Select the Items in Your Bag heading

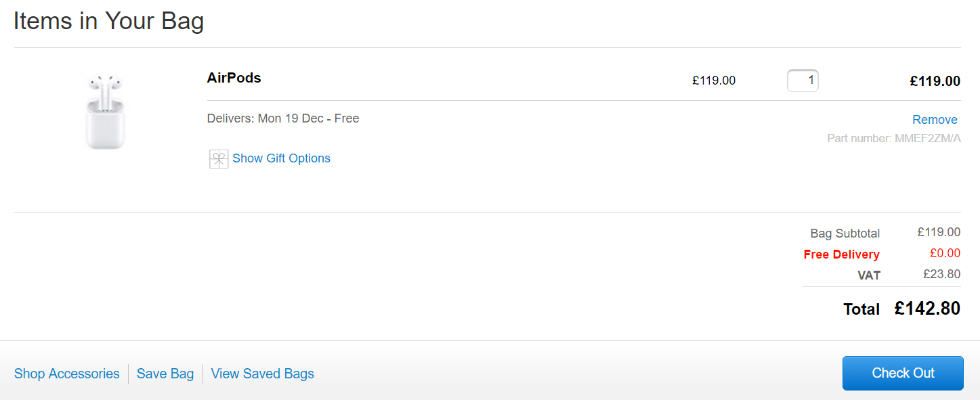(x=108, y=21)
